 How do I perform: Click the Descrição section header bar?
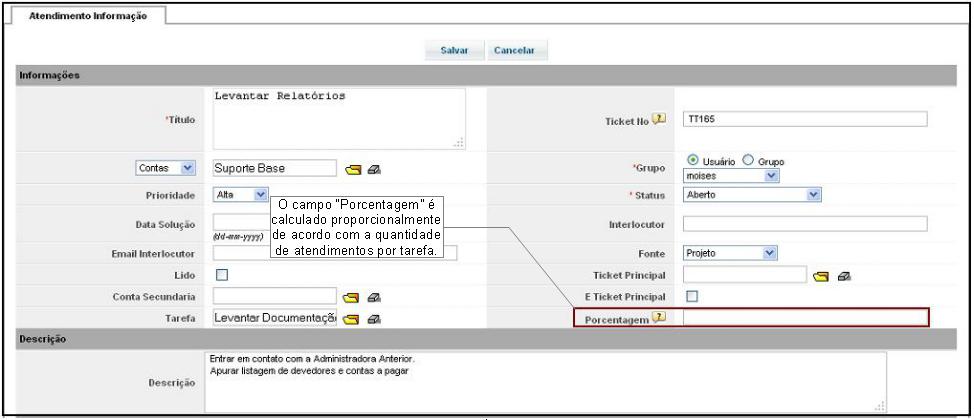click(x=487, y=339)
